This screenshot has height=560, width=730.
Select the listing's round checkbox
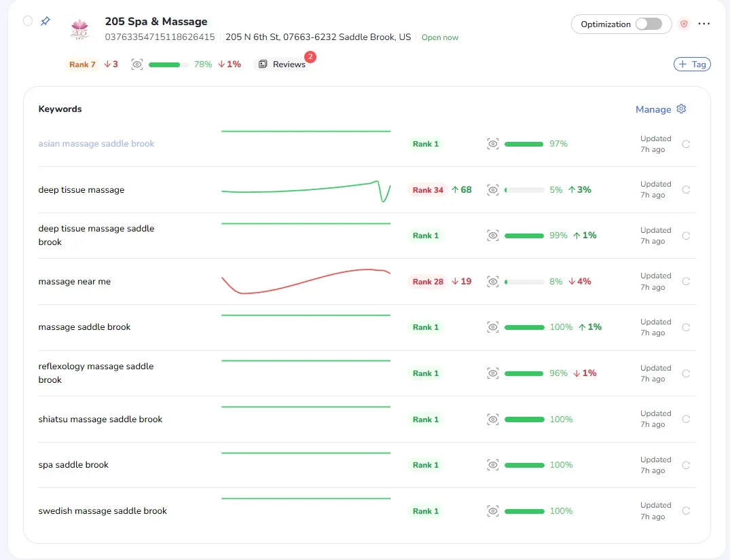pos(28,21)
